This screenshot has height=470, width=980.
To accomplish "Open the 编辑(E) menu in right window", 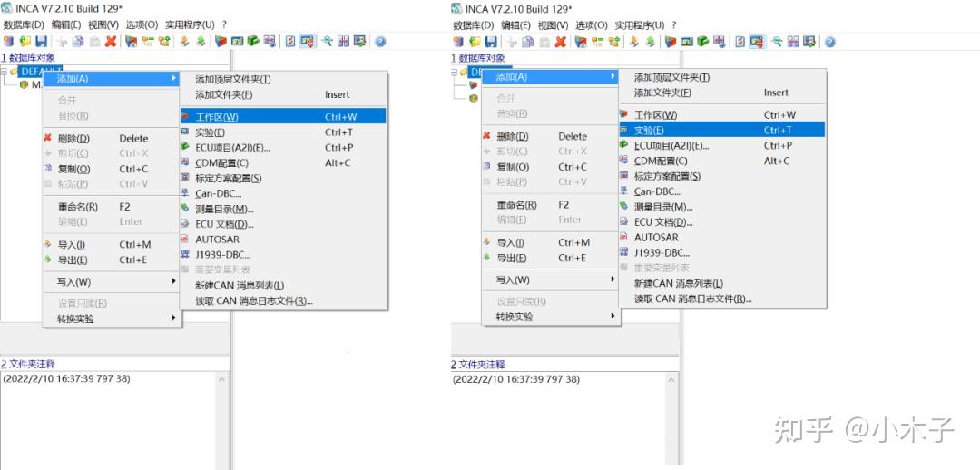I will [516, 25].
